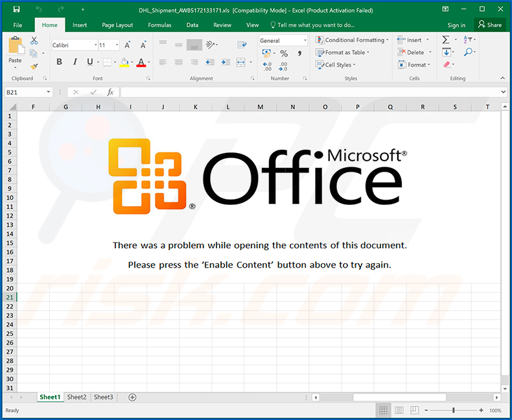The height and width of the screenshot is (420, 512).
Task: Apply Accounting Number Format icon
Action: [266, 53]
